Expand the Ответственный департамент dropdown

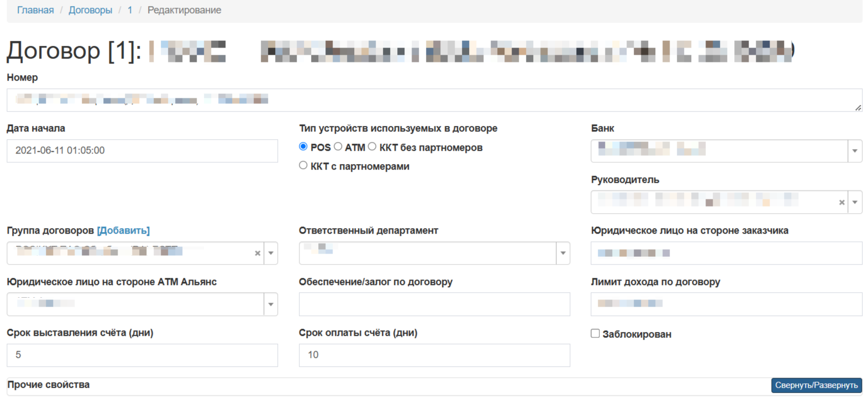click(x=563, y=254)
